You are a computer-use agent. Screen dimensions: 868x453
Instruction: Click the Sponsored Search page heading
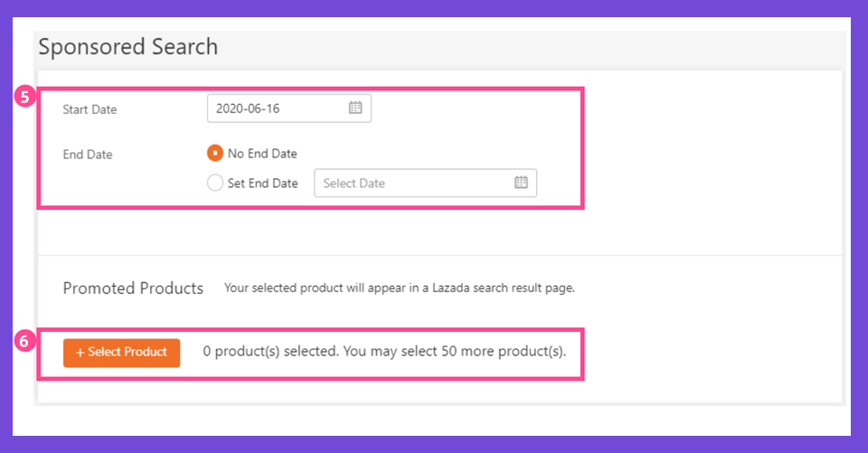tap(127, 46)
